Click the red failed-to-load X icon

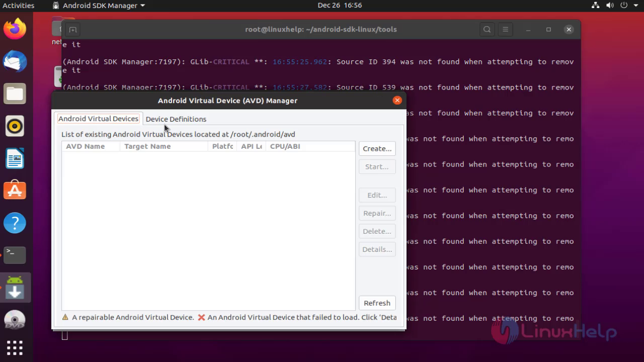[201, 317]
